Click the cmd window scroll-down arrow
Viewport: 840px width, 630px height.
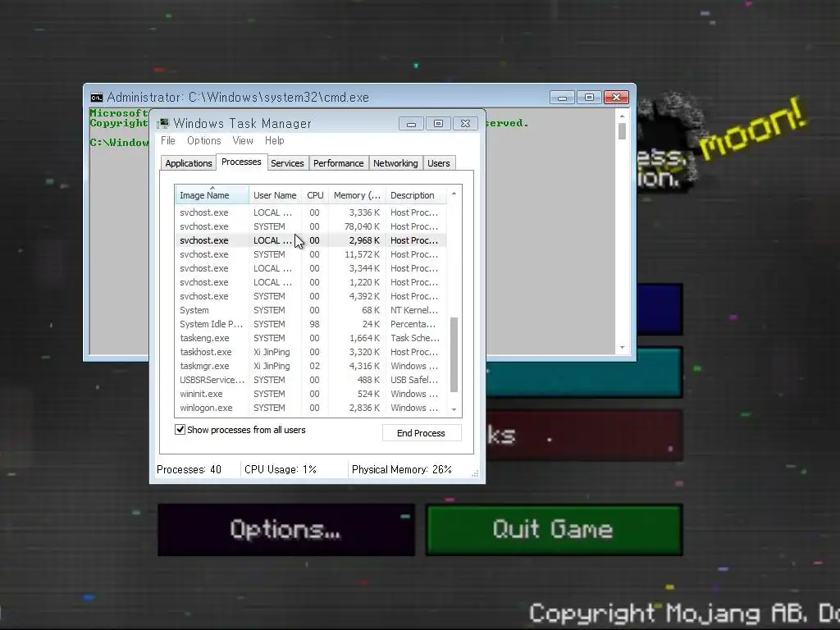pos(622,348)
